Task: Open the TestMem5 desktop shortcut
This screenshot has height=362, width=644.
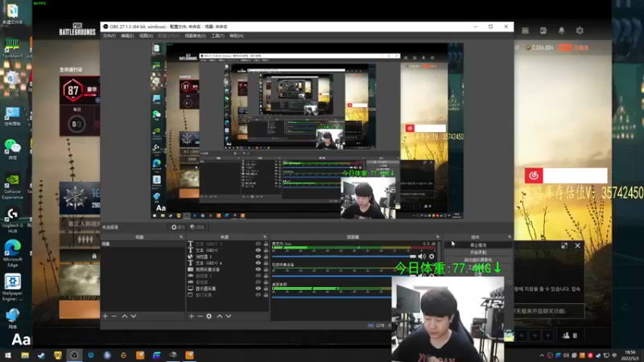Action: click(12, 48)
